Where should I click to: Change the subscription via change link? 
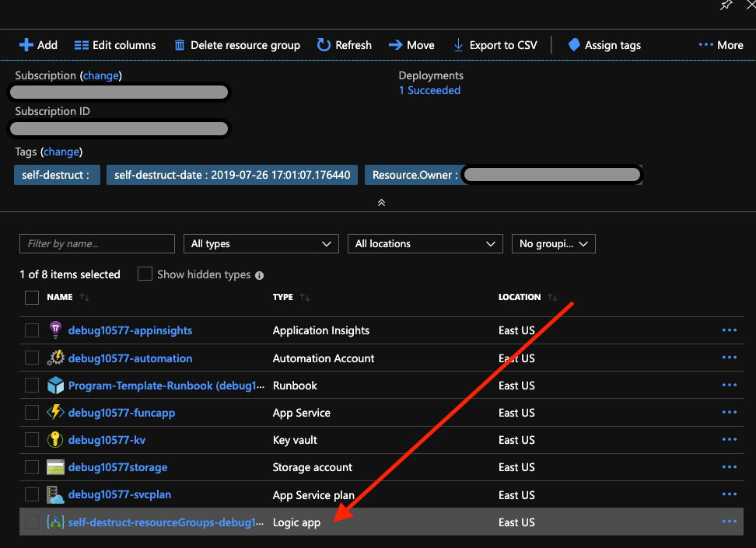(101, 75)
